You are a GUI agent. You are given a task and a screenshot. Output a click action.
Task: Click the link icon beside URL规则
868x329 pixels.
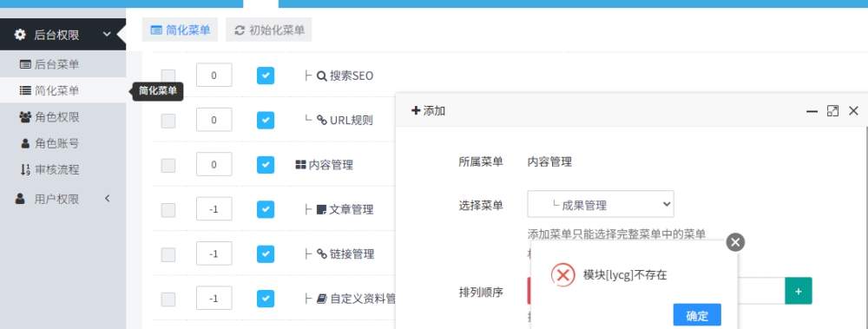click(322, 120)
